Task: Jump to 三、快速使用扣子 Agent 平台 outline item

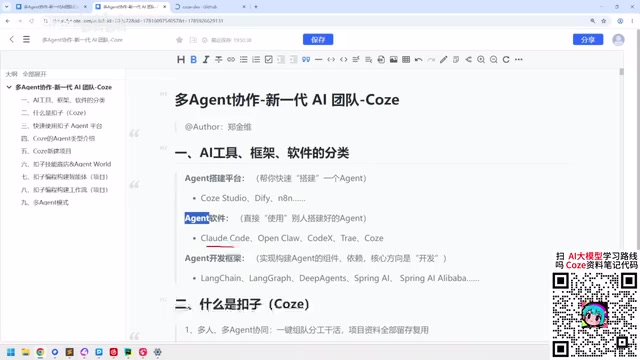Action: coord(62,126)
